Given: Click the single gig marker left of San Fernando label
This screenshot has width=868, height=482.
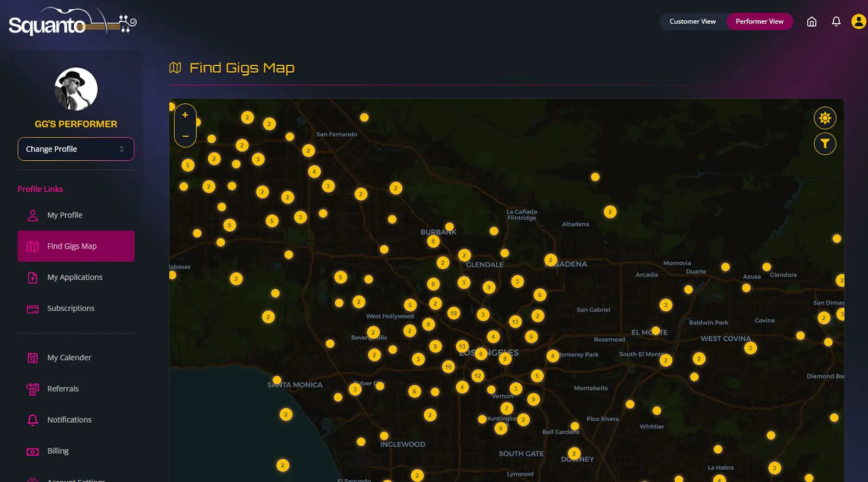Looking at the screenshot, I should 290,137.
